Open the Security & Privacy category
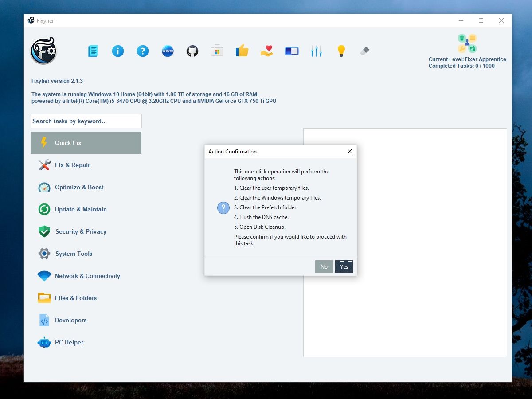 click(86, 231)
